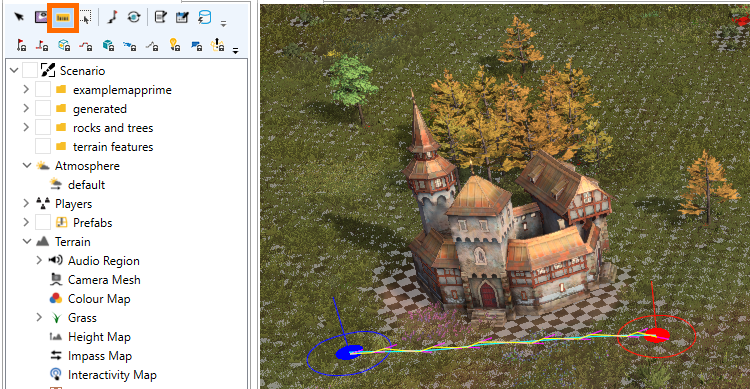
Task: Toggle the teal cube lock icon
Action: click(x=108, y=45)
